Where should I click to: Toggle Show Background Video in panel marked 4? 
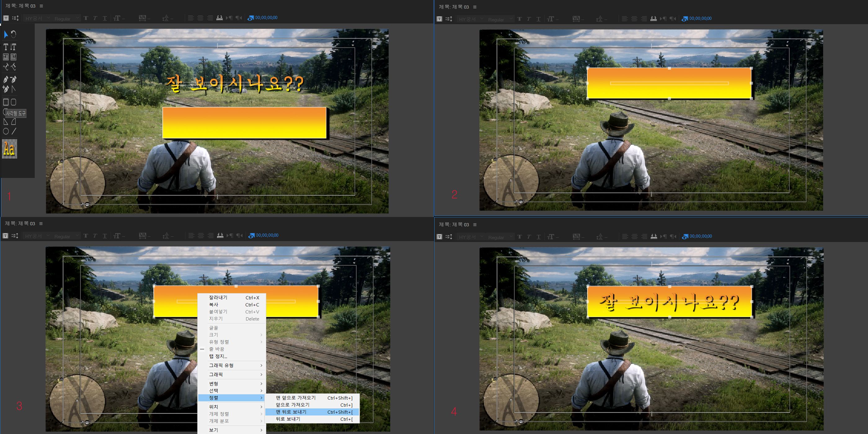(x=685, y=237)
